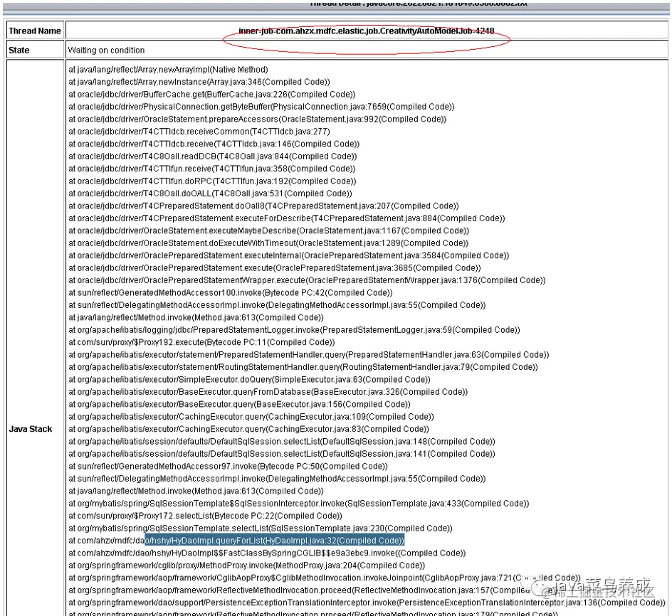Click the Array.newInstance(Array.java:346) line
Image resolution: width=672 pixels, height=616 pixels.
pyautogui.click(x=199, y=82)
